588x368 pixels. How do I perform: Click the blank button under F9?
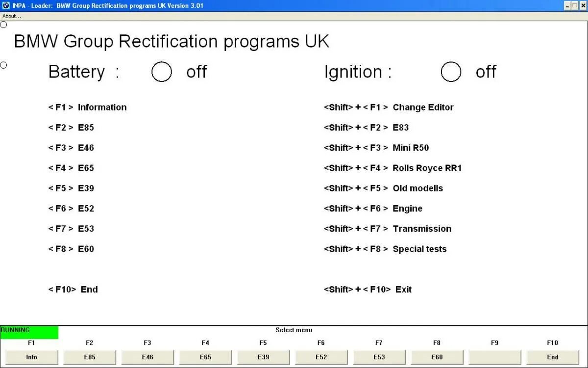494,357
